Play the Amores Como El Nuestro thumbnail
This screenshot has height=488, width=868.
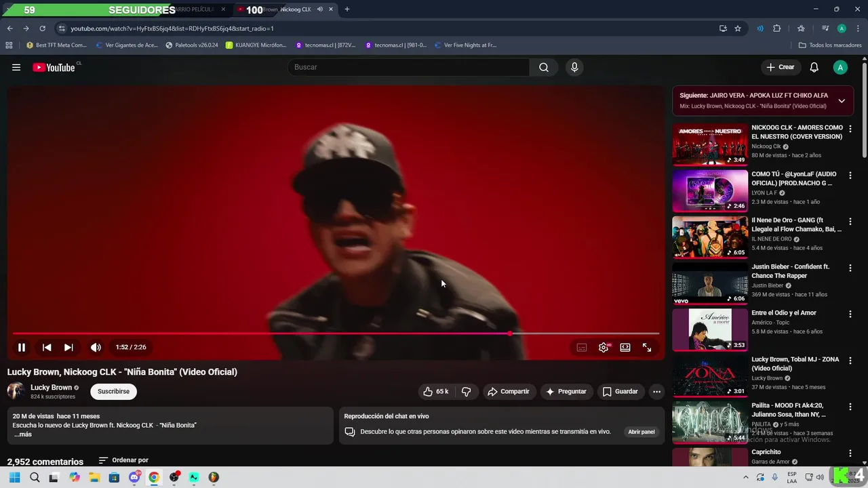[710, 144]
